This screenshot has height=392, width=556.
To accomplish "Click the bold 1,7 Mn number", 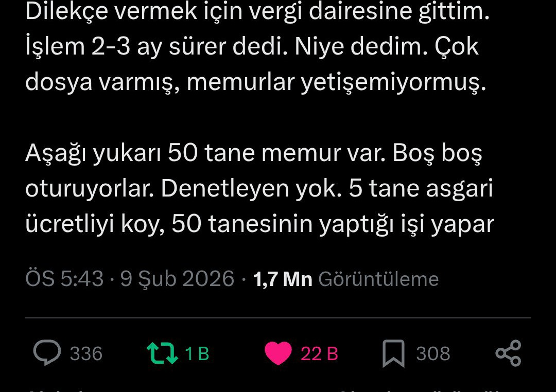I will (283, 279).
